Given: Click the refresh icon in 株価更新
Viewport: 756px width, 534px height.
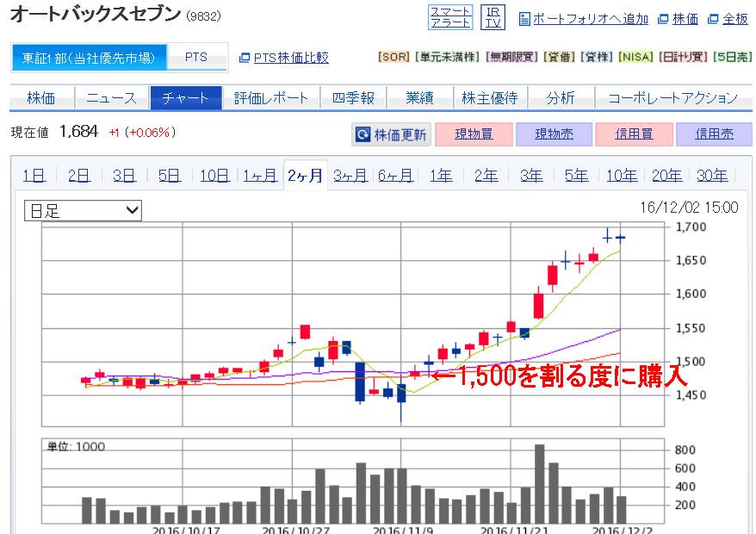Looking at the screenshot, I should tap(363, 134).
